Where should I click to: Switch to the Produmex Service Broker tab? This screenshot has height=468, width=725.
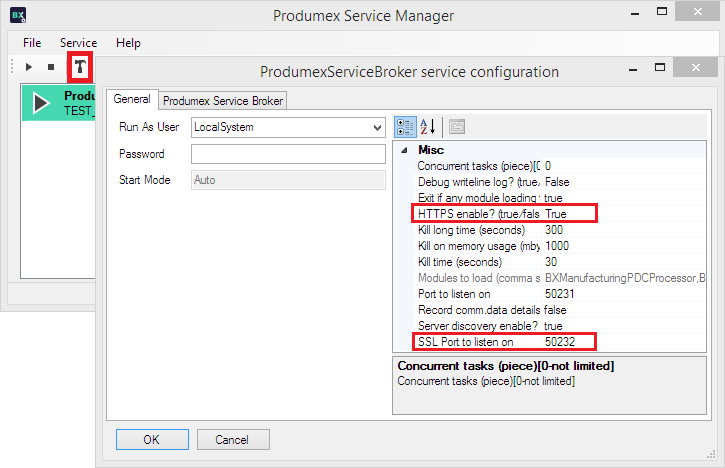[x=224, y=100]
